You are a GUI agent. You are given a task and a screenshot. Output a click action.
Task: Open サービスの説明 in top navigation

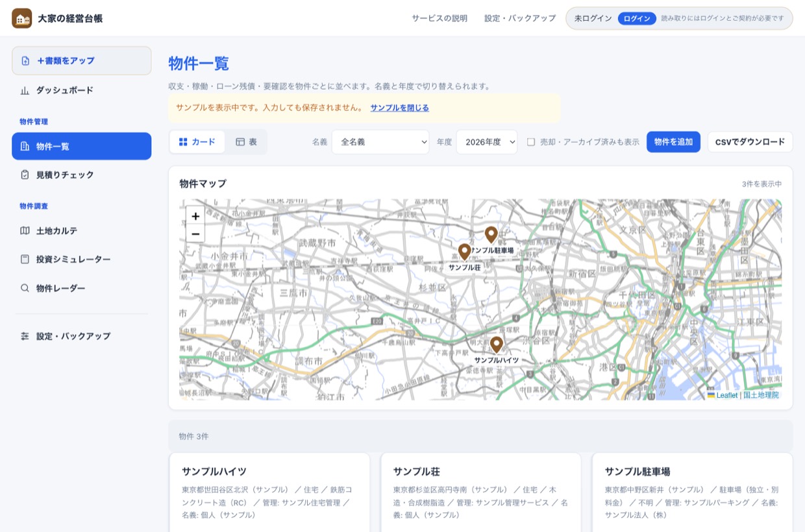pos(440,18)
